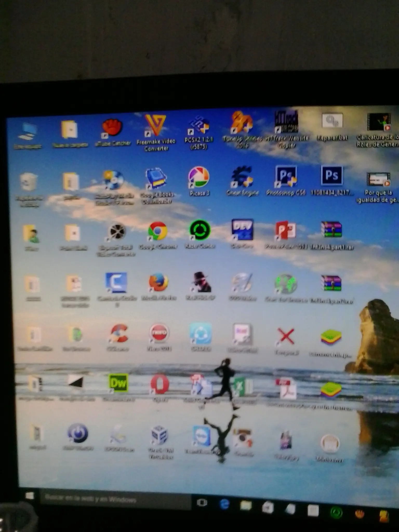Launch Microsoft Edge from the taskbar
This screenshot has height=532, width=399.
(224, 504)
